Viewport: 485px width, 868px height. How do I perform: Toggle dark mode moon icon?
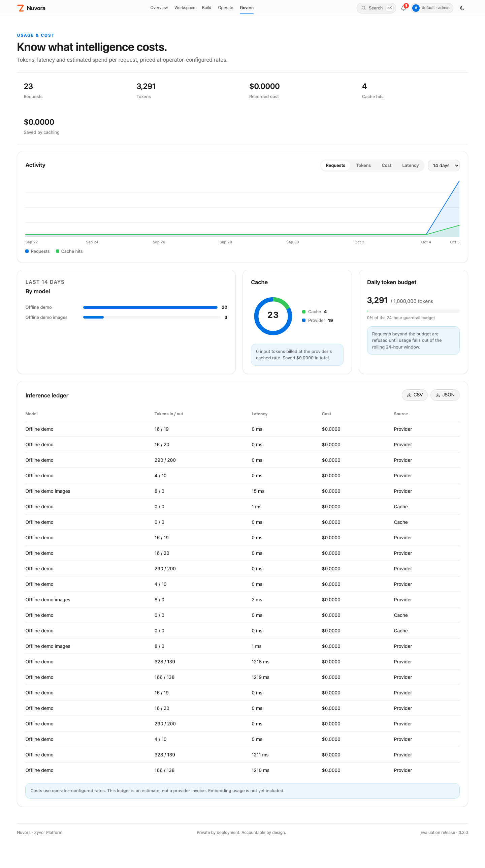(x=462, y=8)
